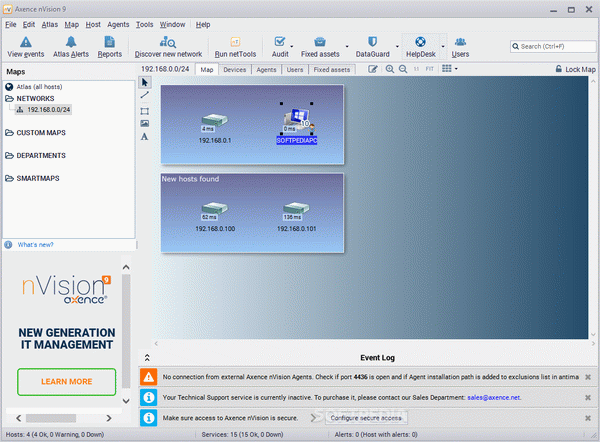Click the sales@axence.net email link

pyautogui.click(x=493, y=398)
